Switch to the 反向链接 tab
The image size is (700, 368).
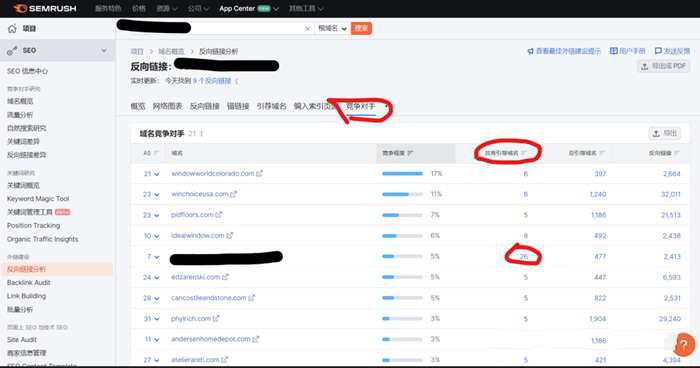click(x=204, y=106)
